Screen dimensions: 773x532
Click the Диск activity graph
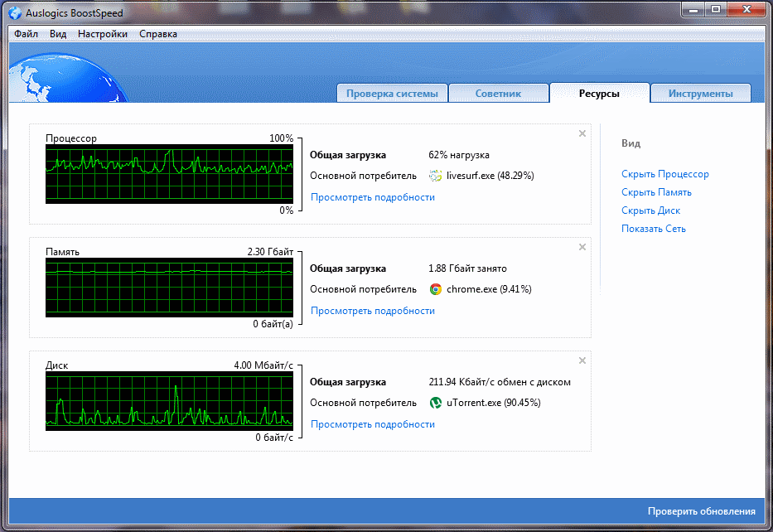pyautogui.click(x=169, y=401)
